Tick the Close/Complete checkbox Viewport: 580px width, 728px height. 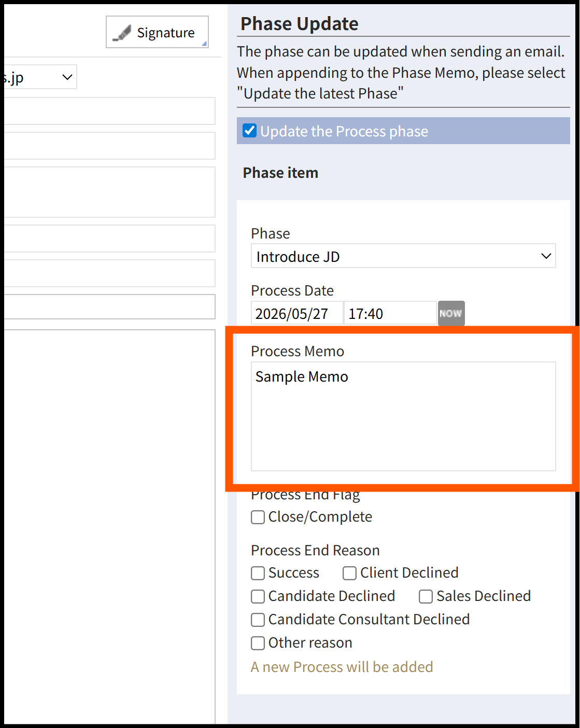(x=258, y=517)
